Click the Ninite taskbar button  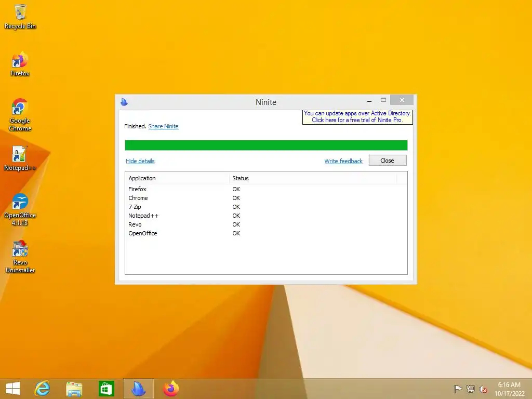pyautogui.click(x=138, y=389)
